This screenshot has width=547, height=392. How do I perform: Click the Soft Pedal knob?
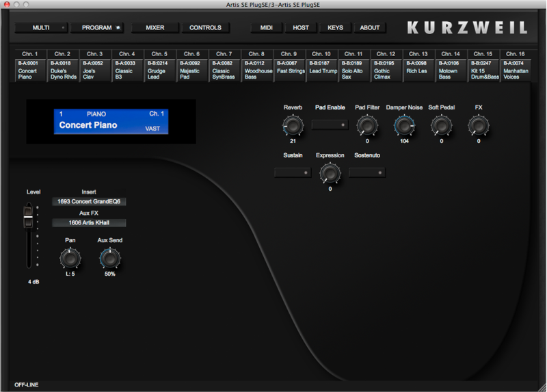[x=441, y=125]
